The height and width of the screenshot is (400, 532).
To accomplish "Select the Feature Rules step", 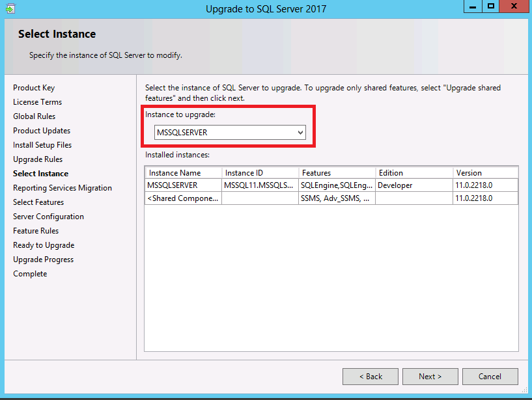I will click(x=36, y=230).
